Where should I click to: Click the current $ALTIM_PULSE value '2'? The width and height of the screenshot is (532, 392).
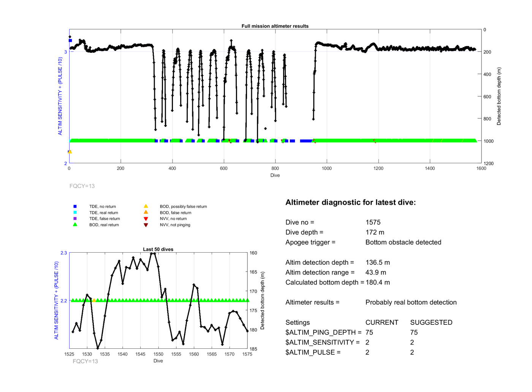pyautogui.click(x=367, y=352)
